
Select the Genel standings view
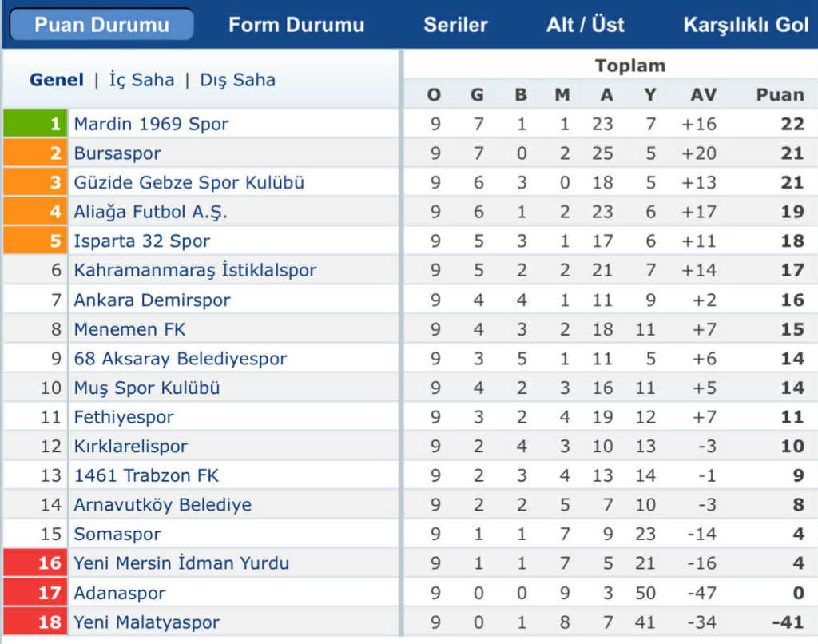(x=56, y=80)
